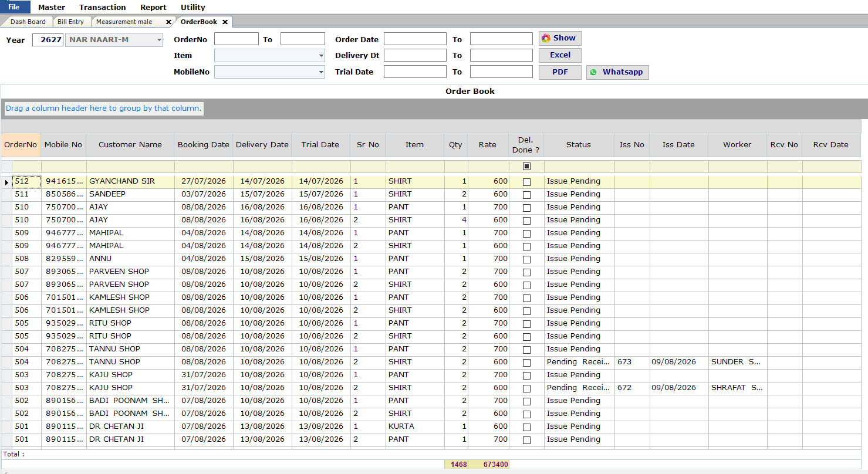Send report via Whatsapp button
The image size is (868, 474).
tap(617, 72)
